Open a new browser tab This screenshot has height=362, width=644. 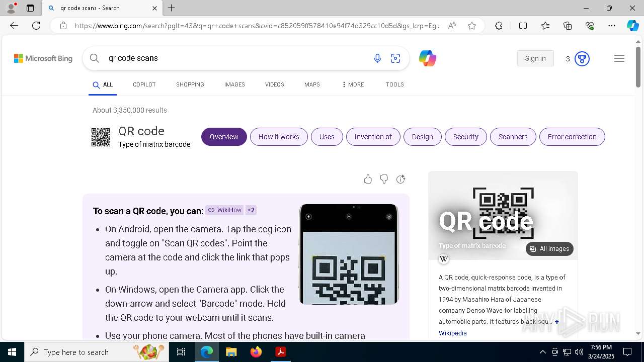coord(172,8)
